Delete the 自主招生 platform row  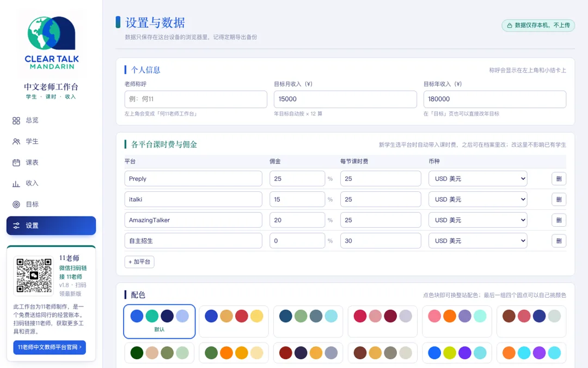(x=559, y=241)
